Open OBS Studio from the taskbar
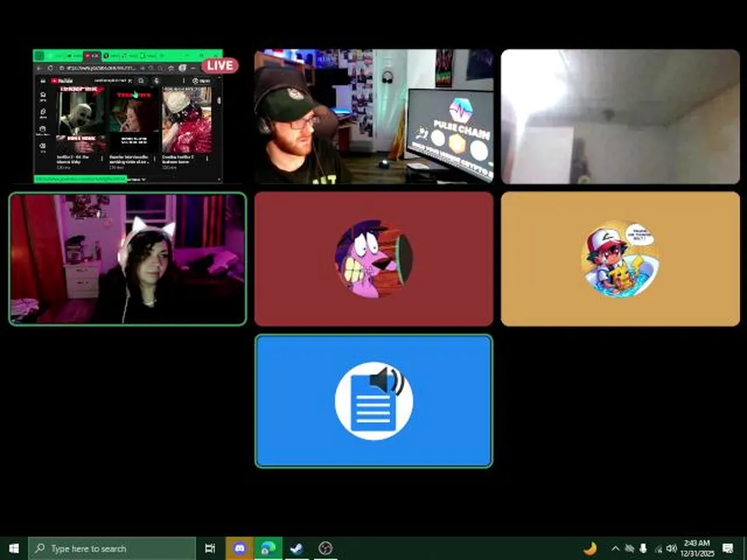This screenshot has width=747, height=560. click(325, 548)
